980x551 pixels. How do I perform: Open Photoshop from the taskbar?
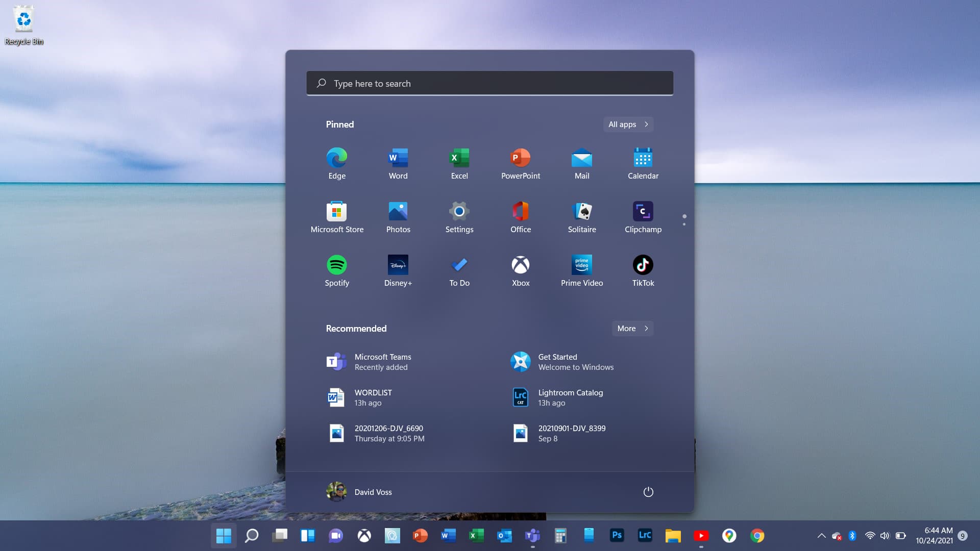pyautogui.click(x=617, y=536)
